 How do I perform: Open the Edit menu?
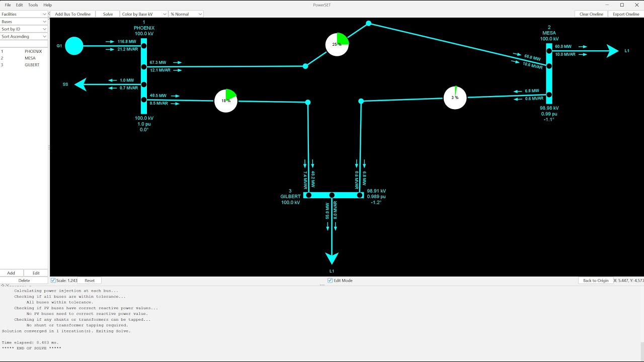[x=19, y=5]
